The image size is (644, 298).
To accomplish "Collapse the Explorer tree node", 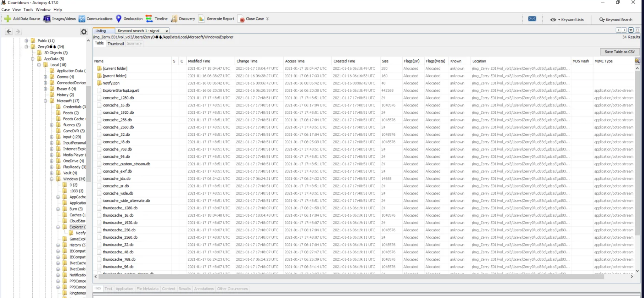I will 58,227.
